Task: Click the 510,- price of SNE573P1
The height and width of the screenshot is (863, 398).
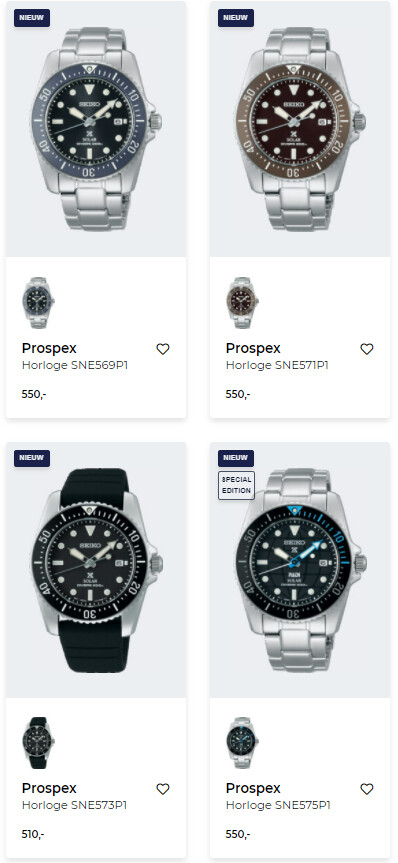Action: point(33,834)
